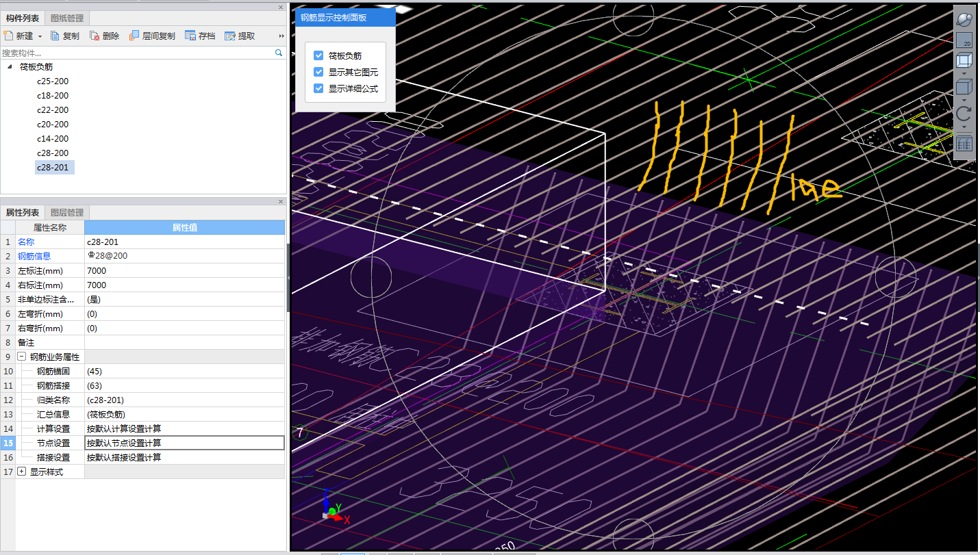Open the wireframe cube dropdown arrow

click(964, 73)
